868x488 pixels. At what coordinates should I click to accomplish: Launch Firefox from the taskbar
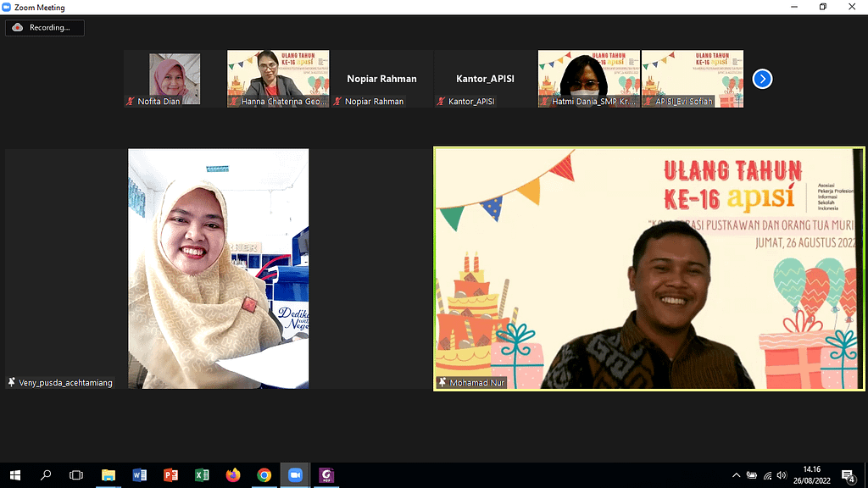click(x=233, y=475)
